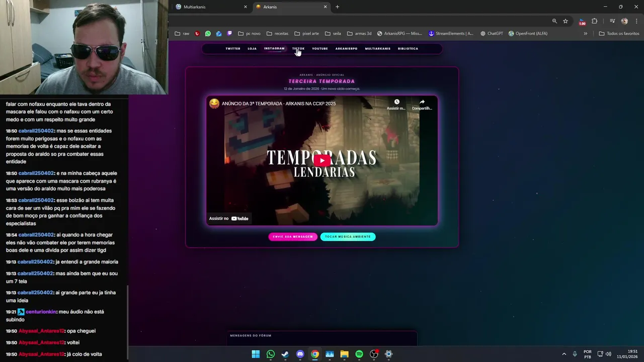Open the pixel arte bookmarks folder
This screenshot has width=644, height=362.
pos(306,34)
